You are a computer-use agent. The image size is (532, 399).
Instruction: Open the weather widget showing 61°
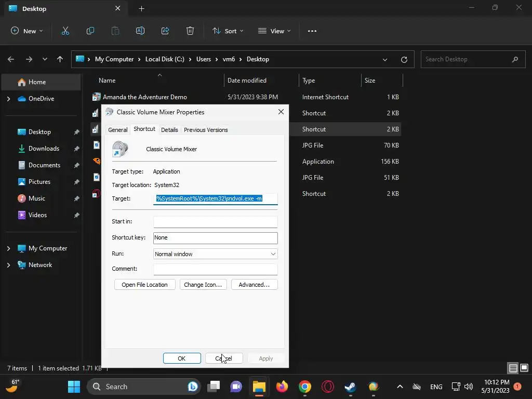[x=12, y=387]
